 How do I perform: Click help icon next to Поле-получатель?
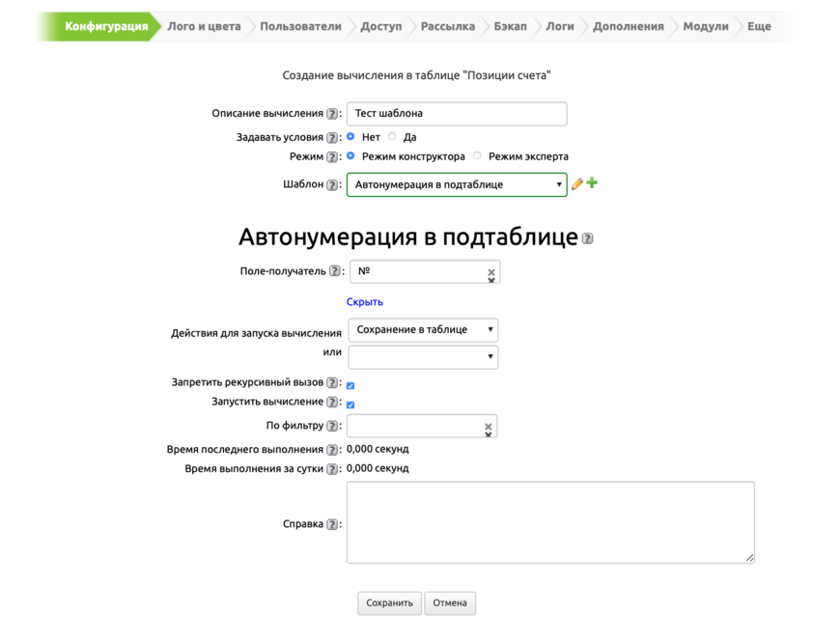[334, 272]
